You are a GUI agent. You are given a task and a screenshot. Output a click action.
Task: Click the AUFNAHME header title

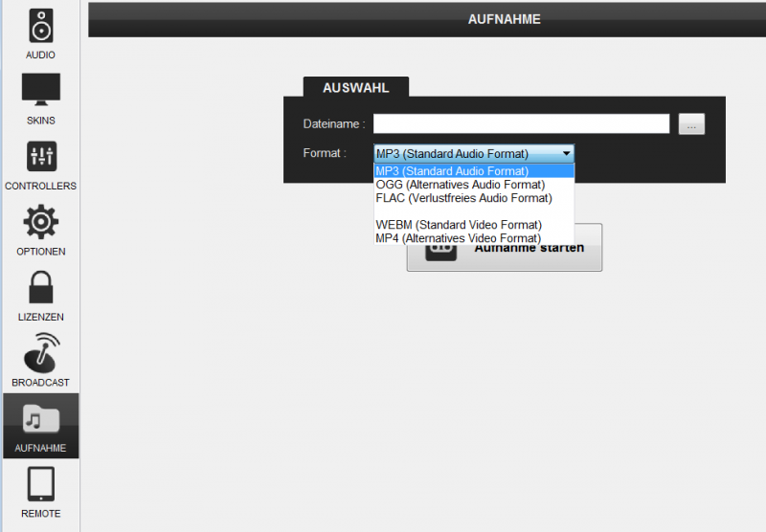(x=505, y=19)
